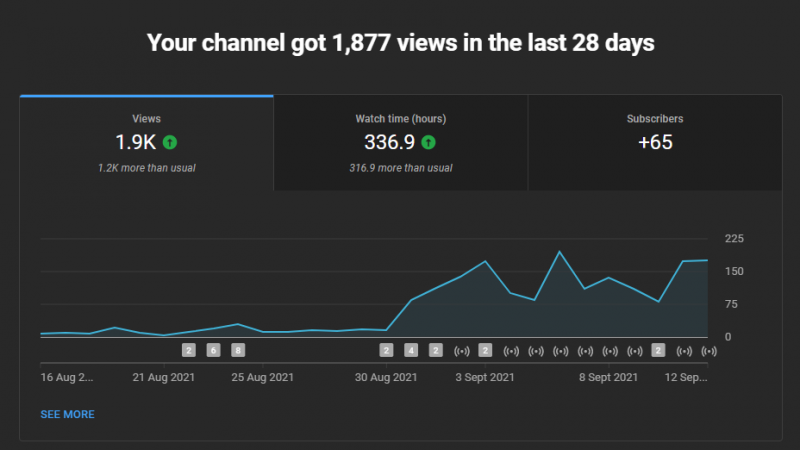This screenshot has height=450, width=800.
Task: Click the '2' marker above 30 Aug 2021
Action: pyautogui.click(x=386, y=350)
